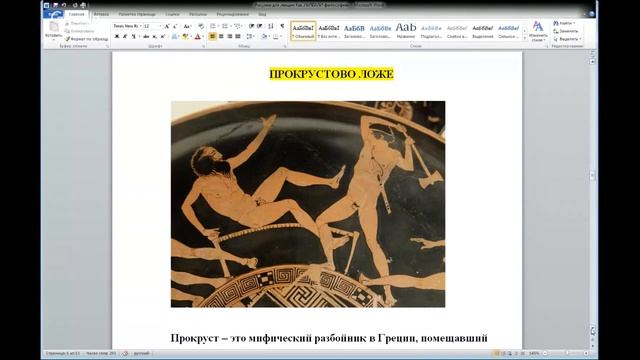
Task: Toggle Strikethrough formatting
Action: pyautogui.click(x=146, y=37)
